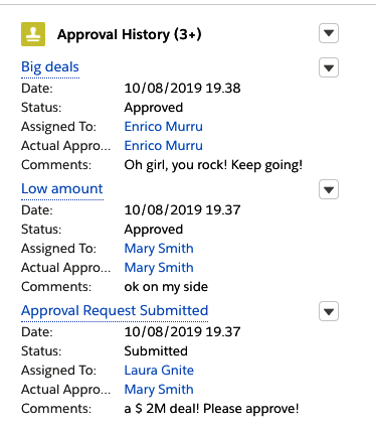Open Mary Smith actual approver of Low amount

159,268
